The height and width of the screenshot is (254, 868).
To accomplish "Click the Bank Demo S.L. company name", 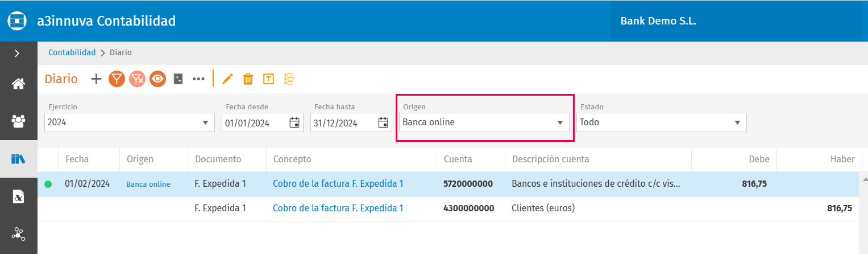I will coord(658,22).
